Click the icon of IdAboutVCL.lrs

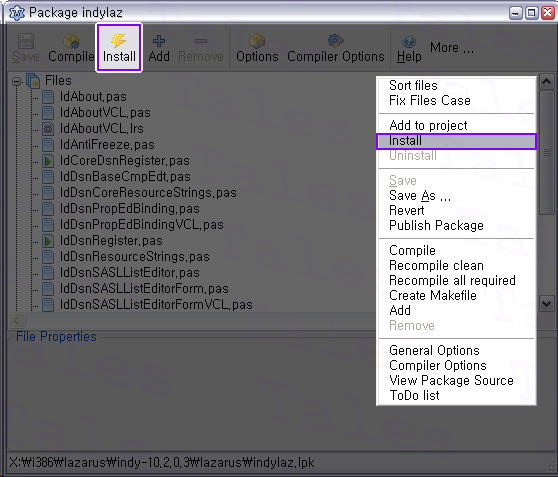tap(48, 129)
